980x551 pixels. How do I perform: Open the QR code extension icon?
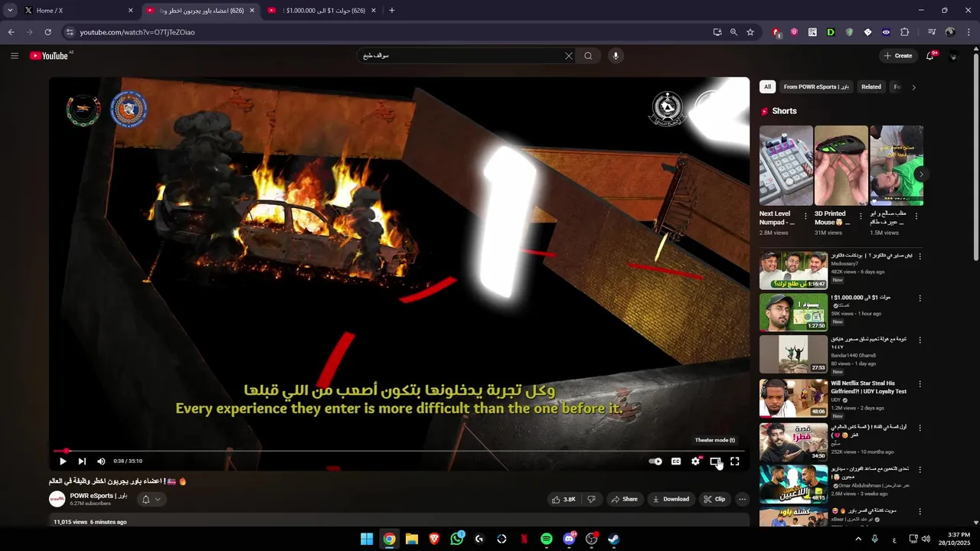(x=812, y=32)
